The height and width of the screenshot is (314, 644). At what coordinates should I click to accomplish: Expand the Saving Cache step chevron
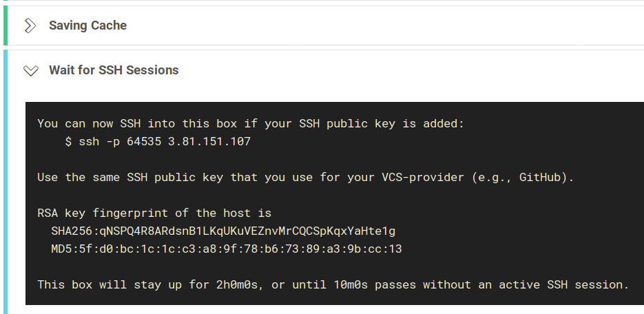[30, 25]
